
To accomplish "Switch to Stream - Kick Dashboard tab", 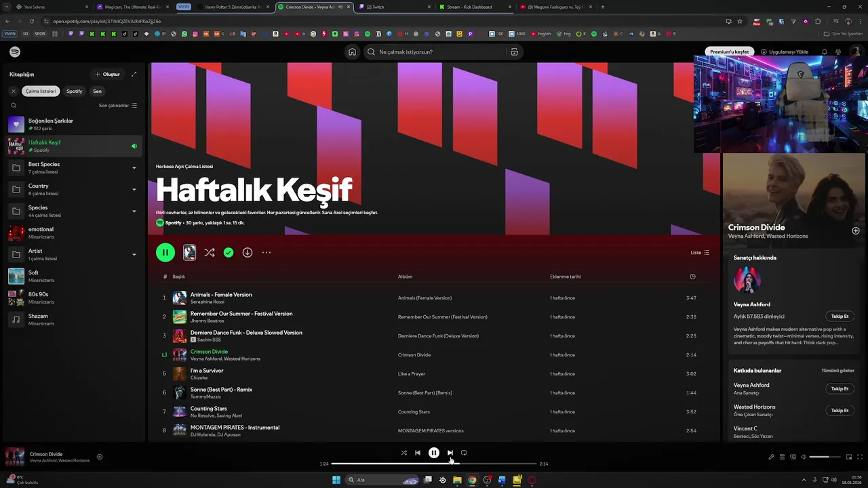I will pyautogui.click(x=475, y=7).
